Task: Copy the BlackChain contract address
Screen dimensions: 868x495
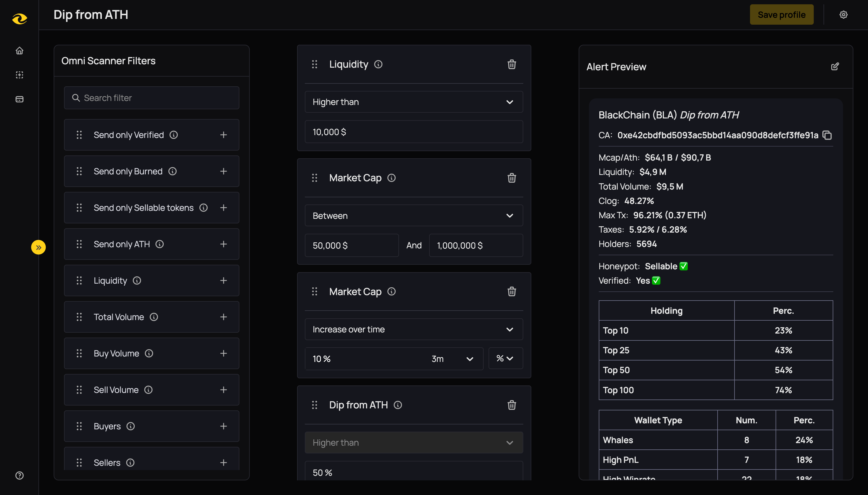Action: pyautogui.click(x=827, y=135)
